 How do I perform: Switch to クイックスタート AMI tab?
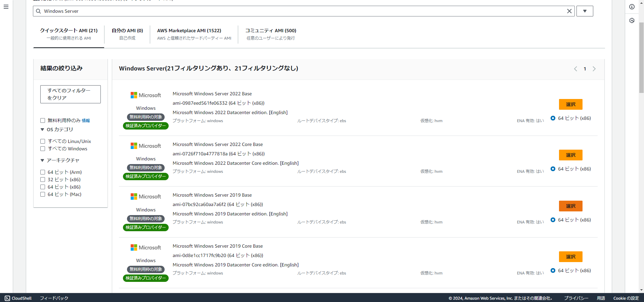(69, 34)
